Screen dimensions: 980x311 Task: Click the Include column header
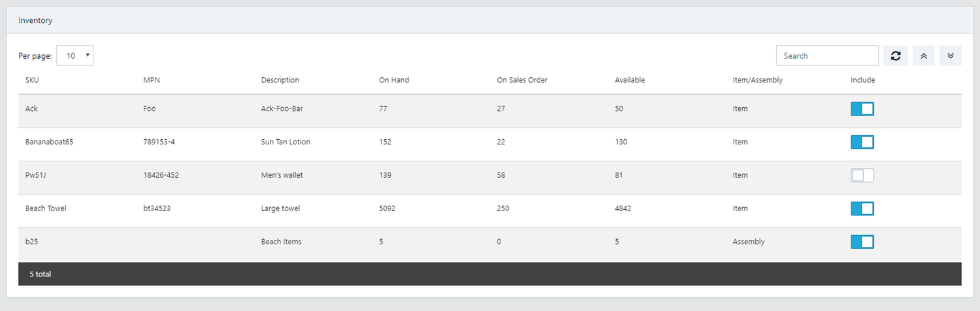(x=862, y=80)
